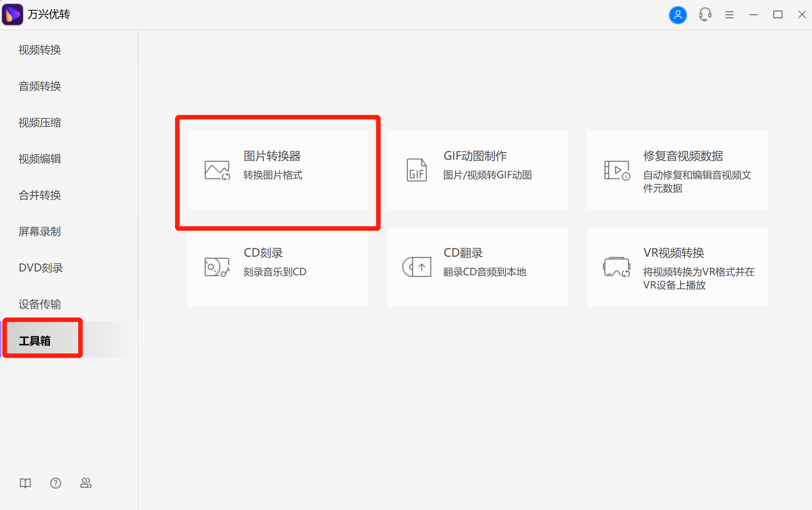Click the 万兴优转 app logo
812x510 pixels.
point(12,14)
